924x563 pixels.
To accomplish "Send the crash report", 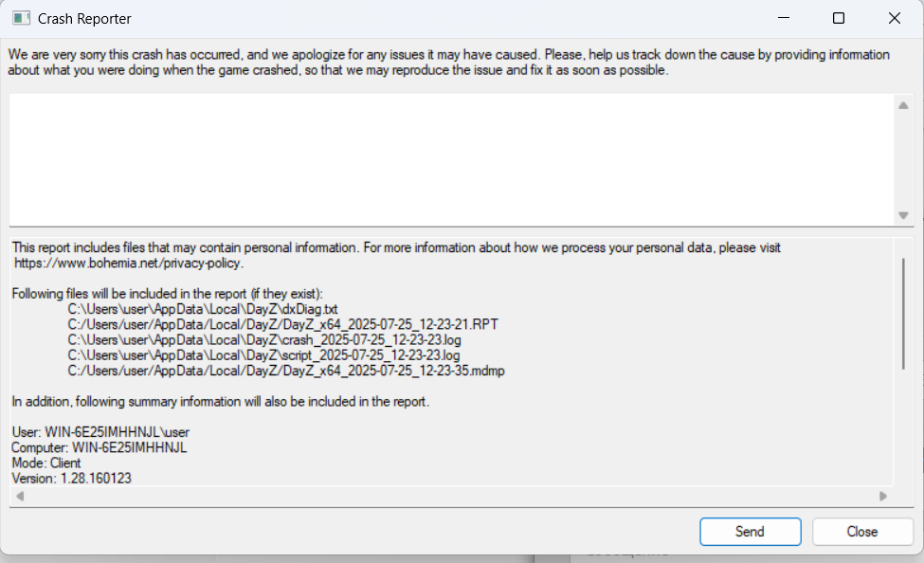I will coord(751,531).
